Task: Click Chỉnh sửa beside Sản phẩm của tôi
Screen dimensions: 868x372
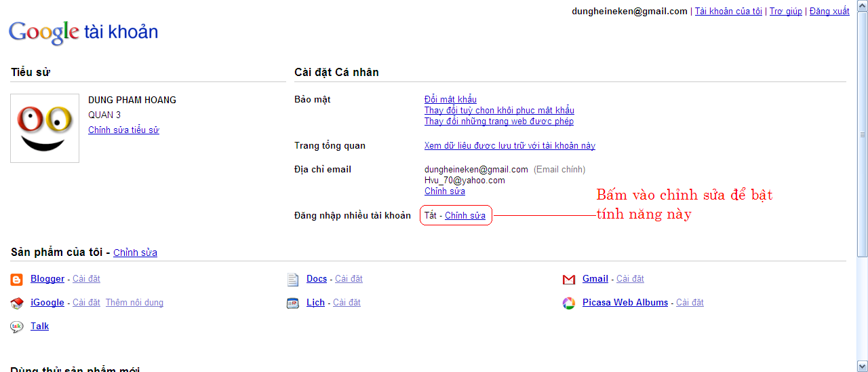Action: pos(135,253)
